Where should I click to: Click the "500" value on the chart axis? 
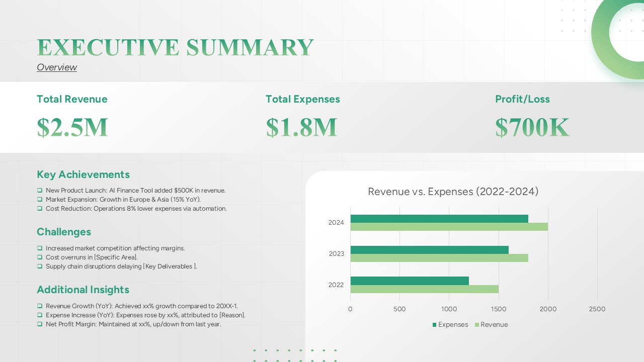click(x=399, y=309)
